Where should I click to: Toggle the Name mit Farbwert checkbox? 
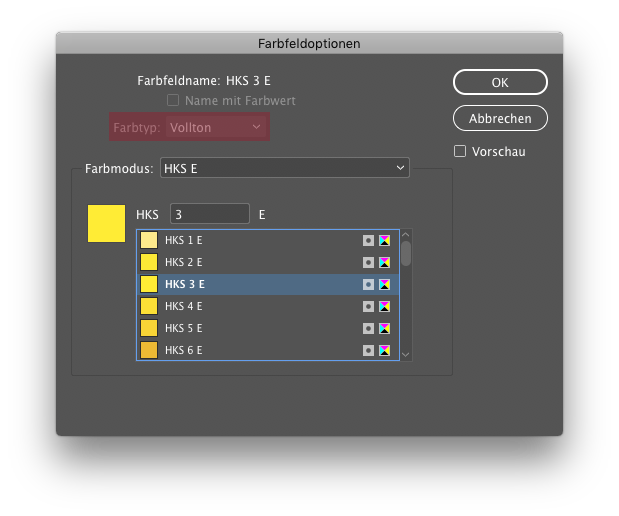173,100
